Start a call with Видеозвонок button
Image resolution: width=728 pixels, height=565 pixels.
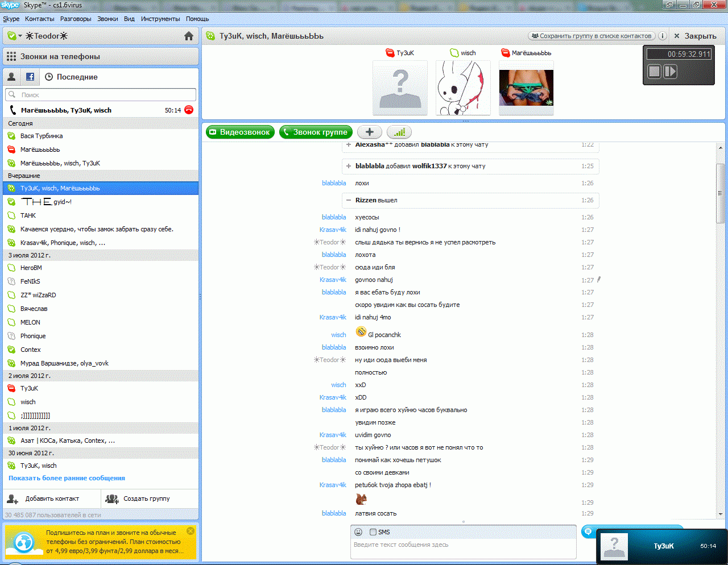click(x=240, y=132)
